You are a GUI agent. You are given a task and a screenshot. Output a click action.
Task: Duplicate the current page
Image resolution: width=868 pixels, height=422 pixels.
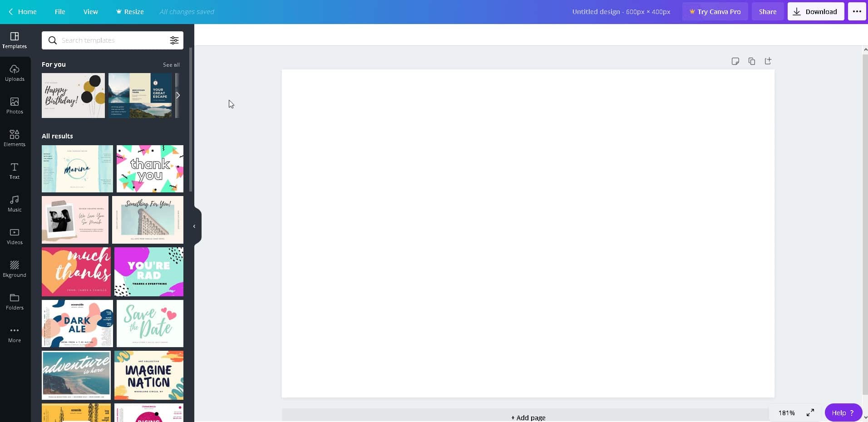752,61
